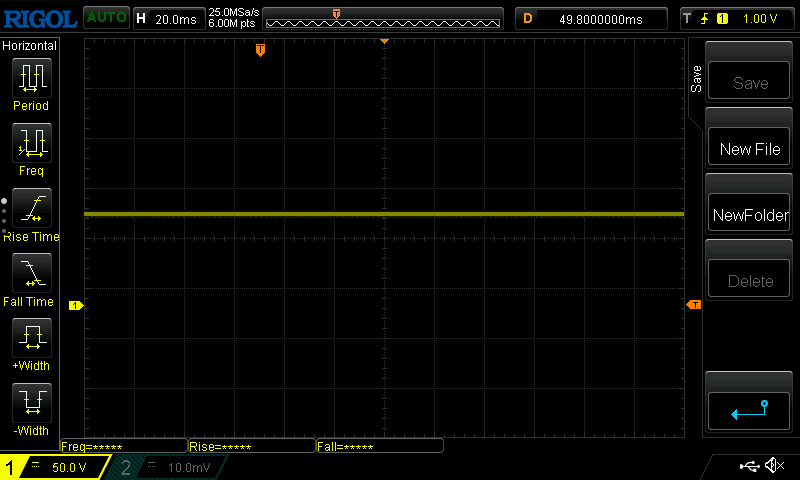Click the NewFolder button
Screen dimensions: 800x480
[x=749, y=212]
